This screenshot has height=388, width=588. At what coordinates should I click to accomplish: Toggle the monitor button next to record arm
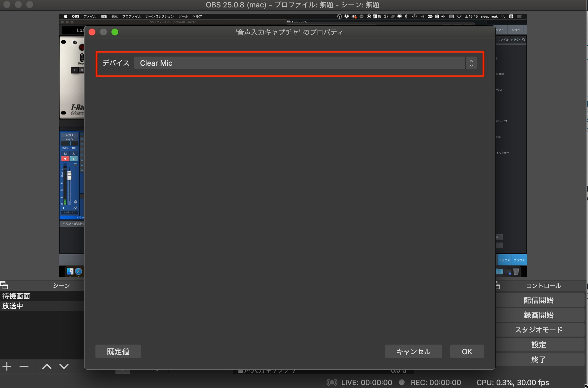[x=73, y=159]
